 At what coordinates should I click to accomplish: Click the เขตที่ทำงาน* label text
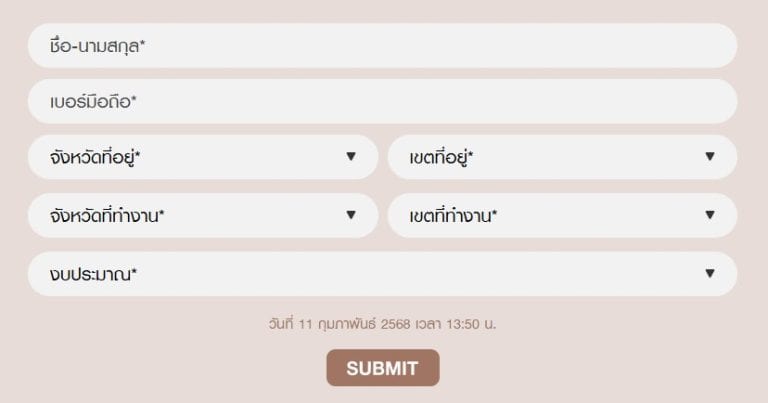point(453,215)
